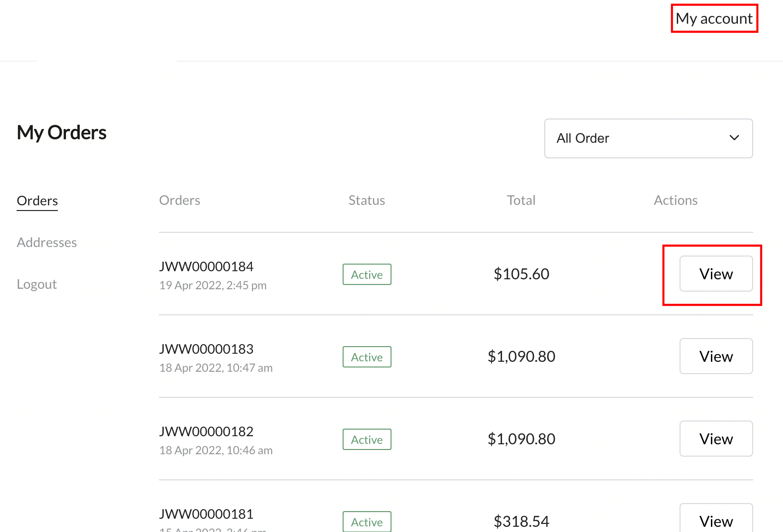View order JWW00000183 details
Screen dimensions: 783x532
[x=716, y=356]
